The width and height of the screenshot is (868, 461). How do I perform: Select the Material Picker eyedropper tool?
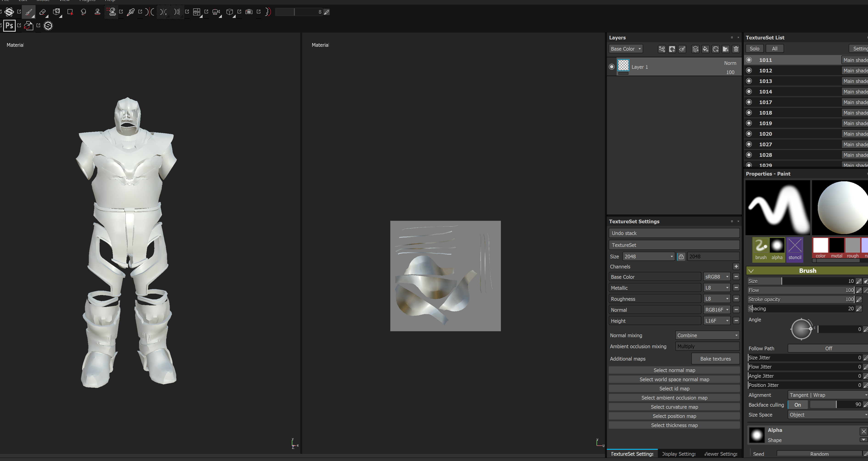click(131, 12)
